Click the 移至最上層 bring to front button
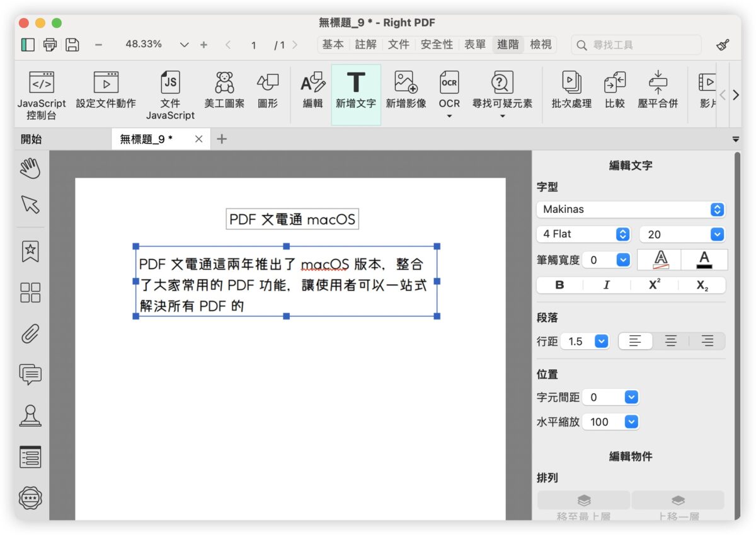 coord(583,506)
